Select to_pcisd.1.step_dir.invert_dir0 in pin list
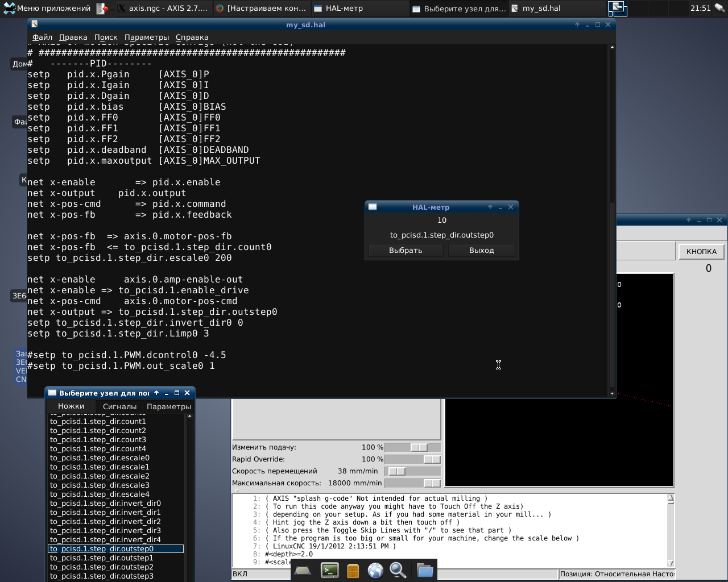Image resolution: width=728 pixels, height=582 pixels. 116,503
